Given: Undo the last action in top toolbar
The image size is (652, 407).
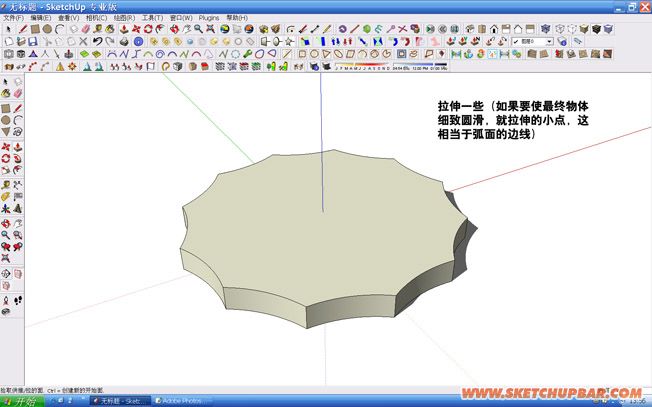Looking at the screenshot, I should pyautogui.click(x=97, y=42).
